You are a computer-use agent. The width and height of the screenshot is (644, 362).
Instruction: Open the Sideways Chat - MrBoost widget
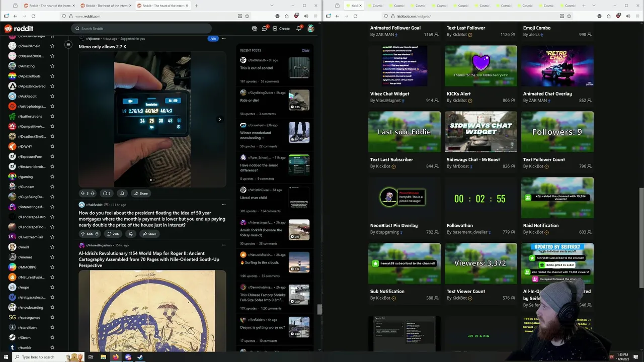point(481,132)
